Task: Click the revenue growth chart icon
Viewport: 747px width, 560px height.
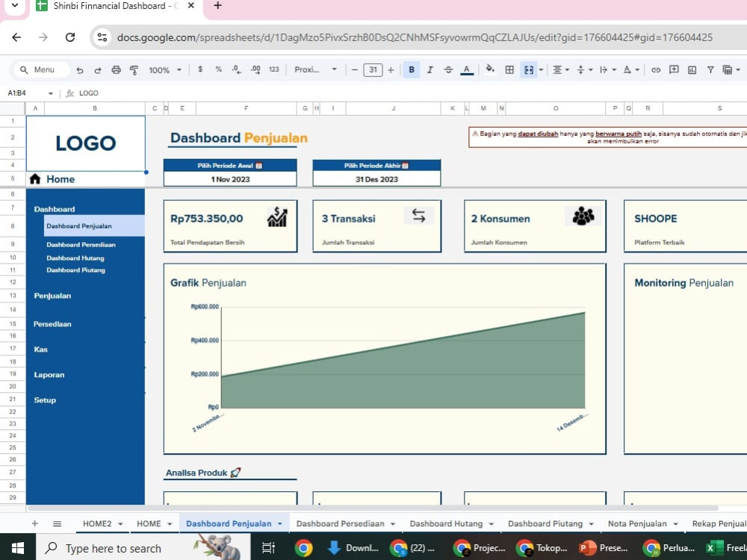Action: 277,217
